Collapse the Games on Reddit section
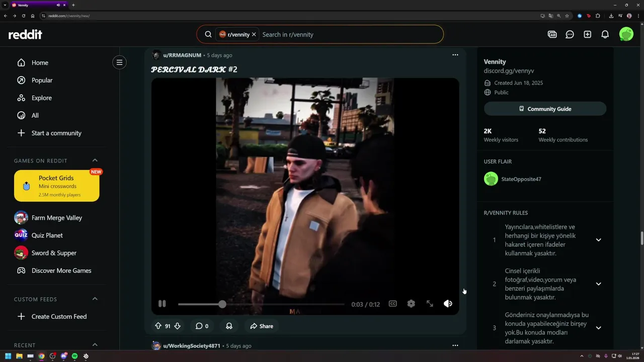Image resolution: width=644 pixels, height=362 pixels. click(95, 160)
